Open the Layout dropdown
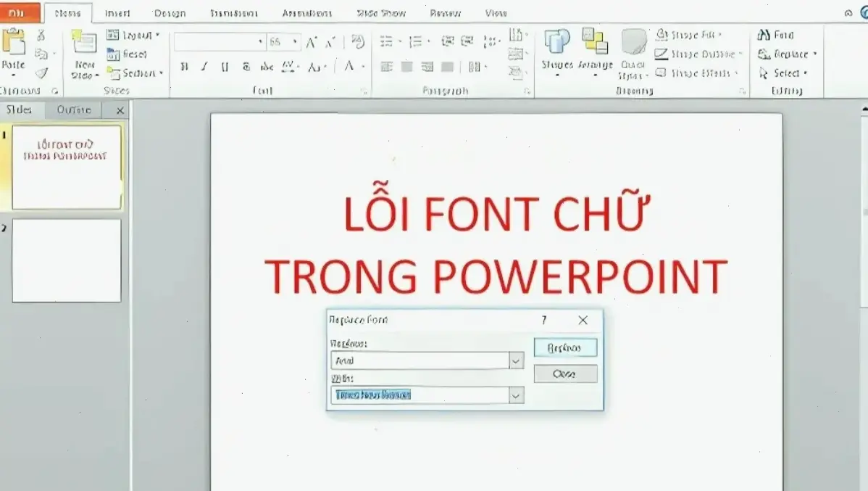868x491 pixels. click(x=133, y=36)
